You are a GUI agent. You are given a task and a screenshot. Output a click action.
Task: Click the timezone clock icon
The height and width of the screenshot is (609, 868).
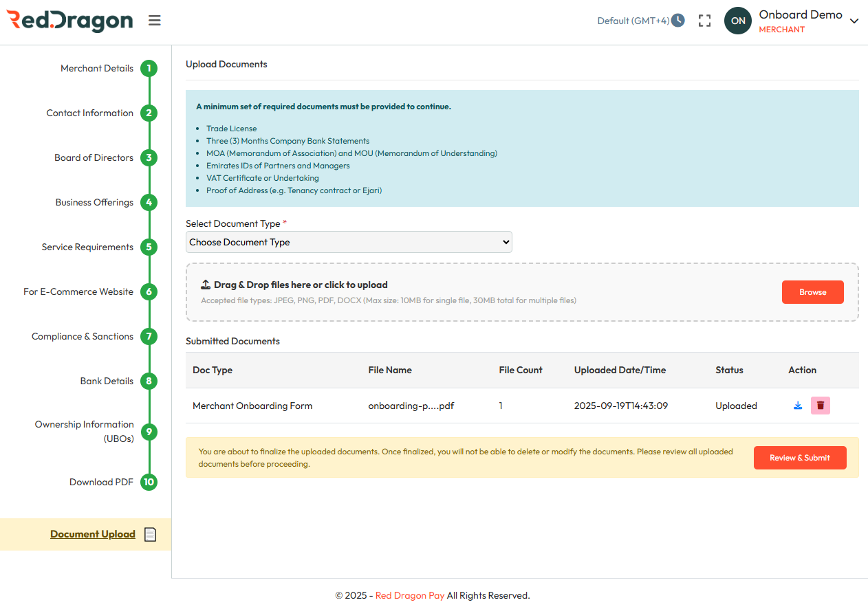[x=678, y=20]
